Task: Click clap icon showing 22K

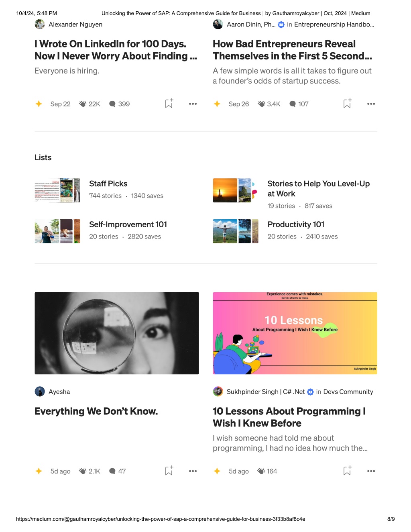Action: 83,104
